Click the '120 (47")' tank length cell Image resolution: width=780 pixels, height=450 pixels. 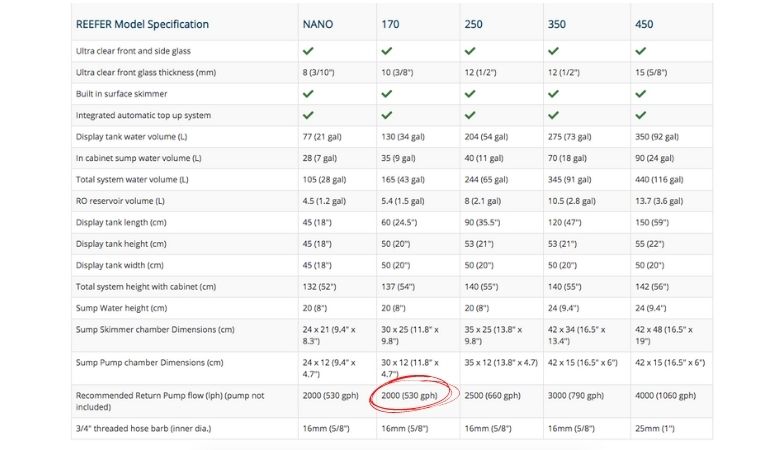pos(565,222)
